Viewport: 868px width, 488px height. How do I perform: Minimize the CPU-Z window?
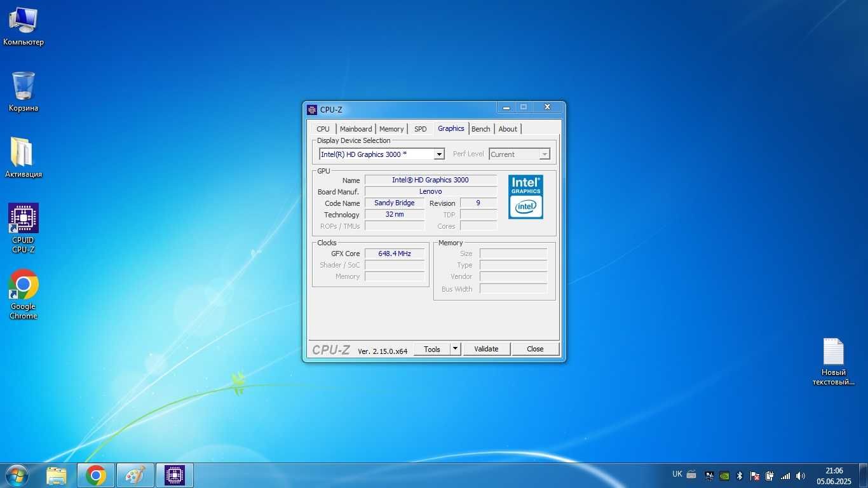point(506,107)
